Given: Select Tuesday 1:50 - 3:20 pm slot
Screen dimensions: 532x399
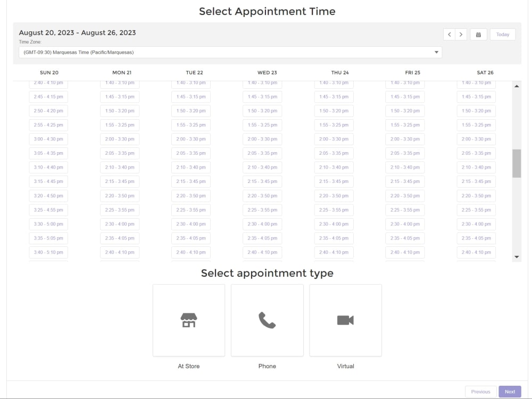Looking at the screenshot, I should [191, 111].
